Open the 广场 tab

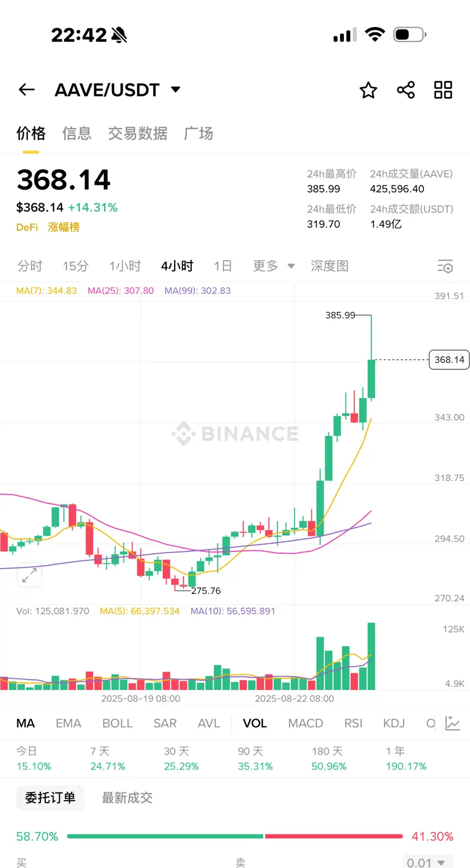pyautogui.click(x=198, y=133)
